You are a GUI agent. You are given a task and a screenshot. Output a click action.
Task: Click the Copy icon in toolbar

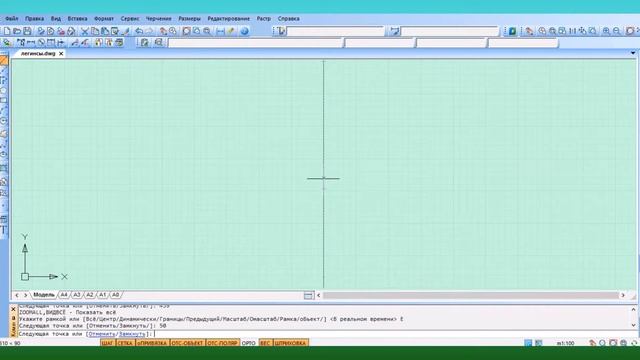tap(95, 31)
